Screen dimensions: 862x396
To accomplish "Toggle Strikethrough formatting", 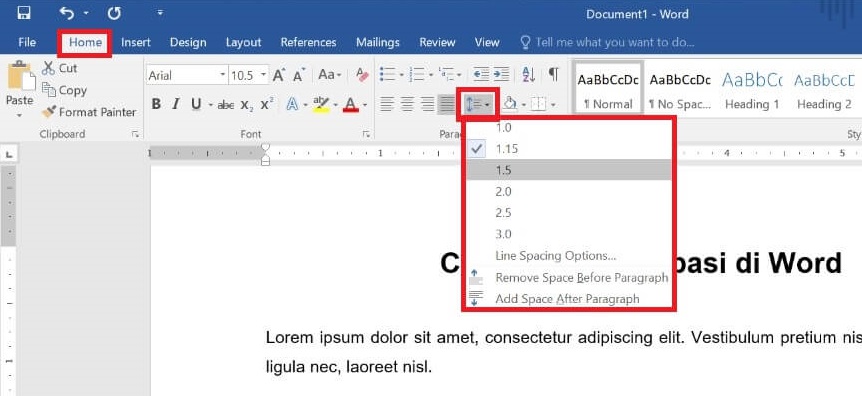I will pyautogui.click(x=225, y=104).
